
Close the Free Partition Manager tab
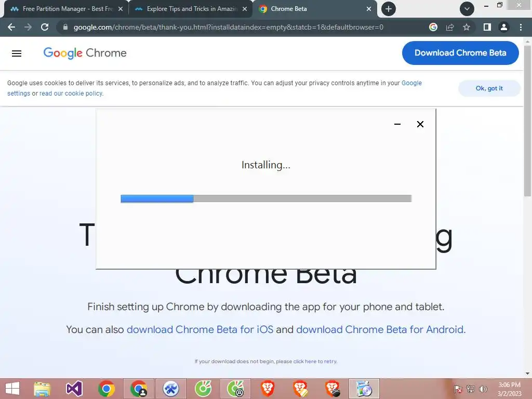[121, 9]
